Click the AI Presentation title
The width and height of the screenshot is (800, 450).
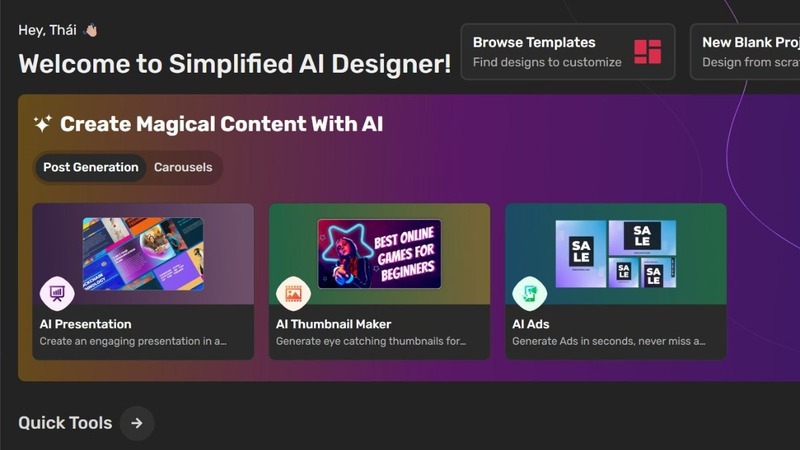(x=86, y=324)
